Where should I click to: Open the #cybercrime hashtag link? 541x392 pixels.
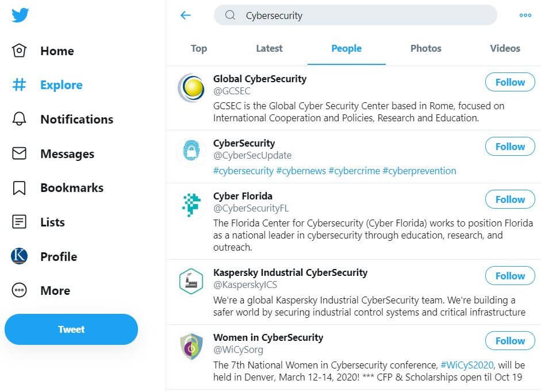pos(354,171)
